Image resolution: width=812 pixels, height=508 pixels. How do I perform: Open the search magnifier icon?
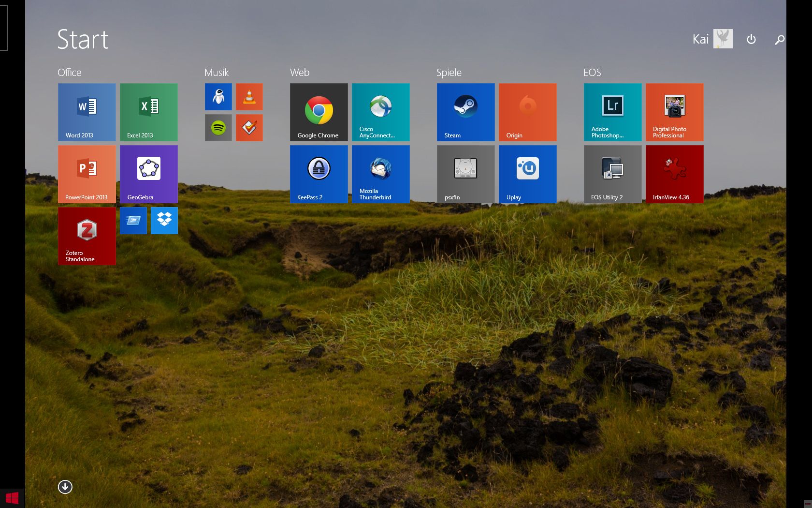click(779, 40)
